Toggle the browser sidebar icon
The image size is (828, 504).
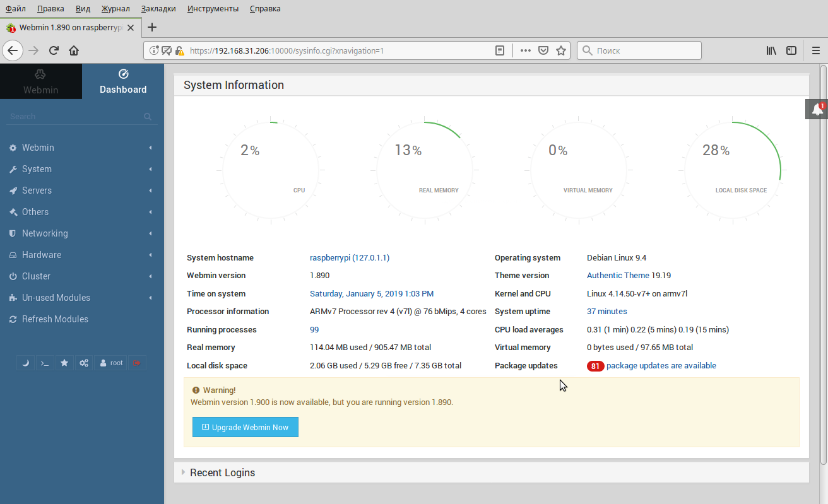791,50
